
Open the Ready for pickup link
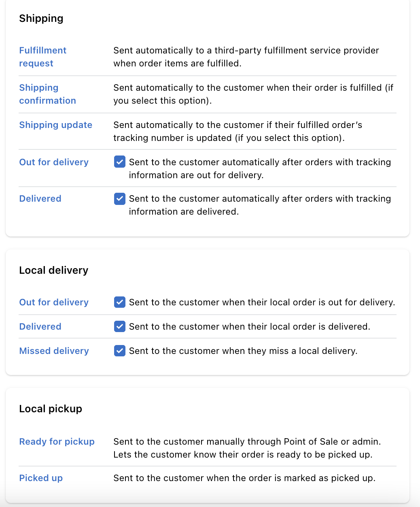click(x=57, y=441)
